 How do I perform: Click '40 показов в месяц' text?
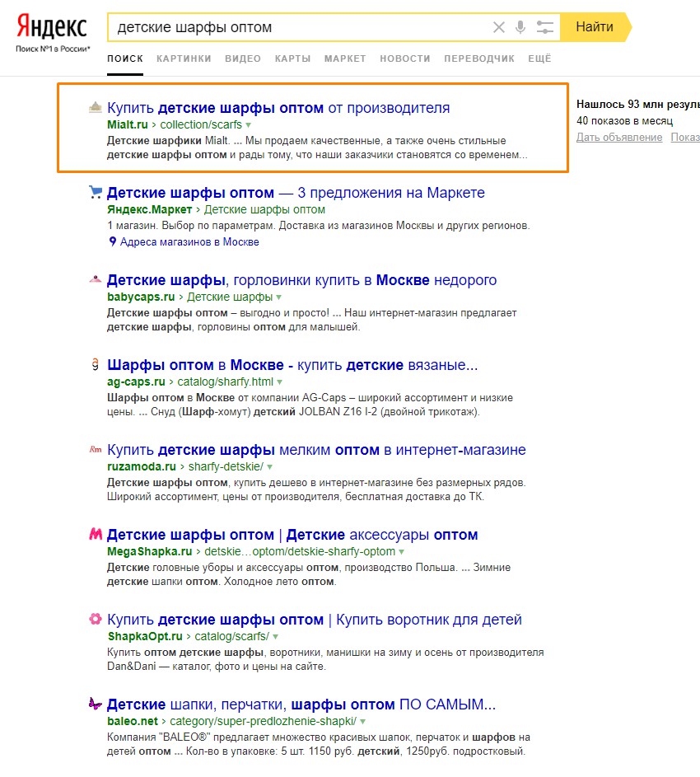(x=625, y=120)
